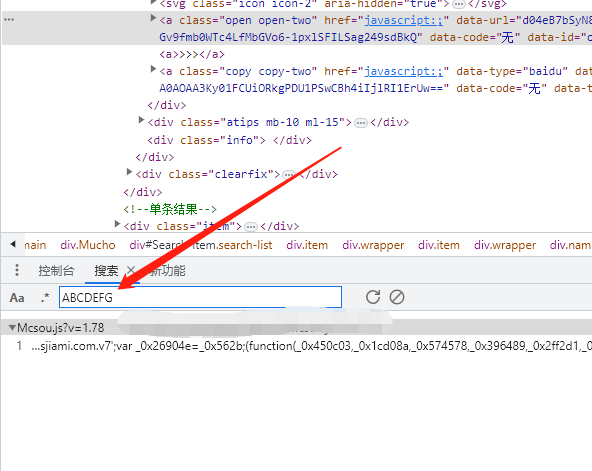Click the javascript:; link of copy-two anchor
Image resolution: width=592 pixels, height=471 pixels.
point(404,71)
